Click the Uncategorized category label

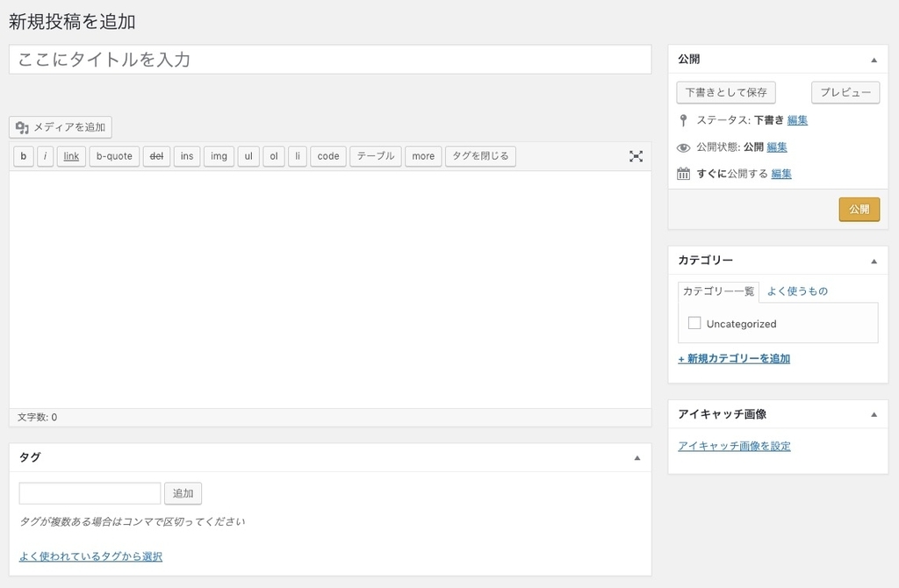741,324
